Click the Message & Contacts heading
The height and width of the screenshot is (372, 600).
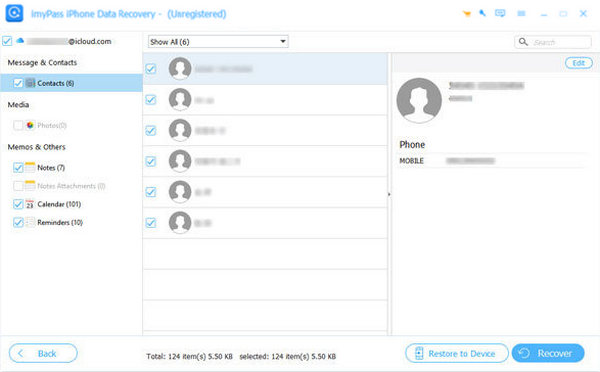tap(42, 62)
